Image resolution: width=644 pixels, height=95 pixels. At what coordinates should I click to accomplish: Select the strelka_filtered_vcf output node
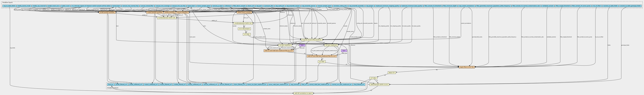180,85
